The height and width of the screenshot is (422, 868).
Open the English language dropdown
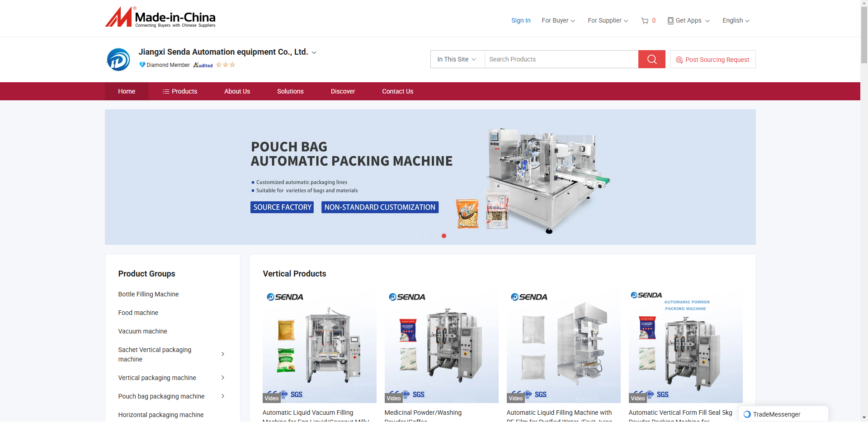736,20
